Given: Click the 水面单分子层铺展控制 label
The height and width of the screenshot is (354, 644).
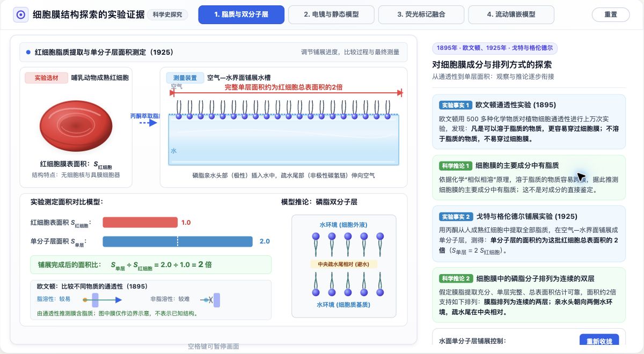Looking at the screenshot, I should (x=472, y=341).
